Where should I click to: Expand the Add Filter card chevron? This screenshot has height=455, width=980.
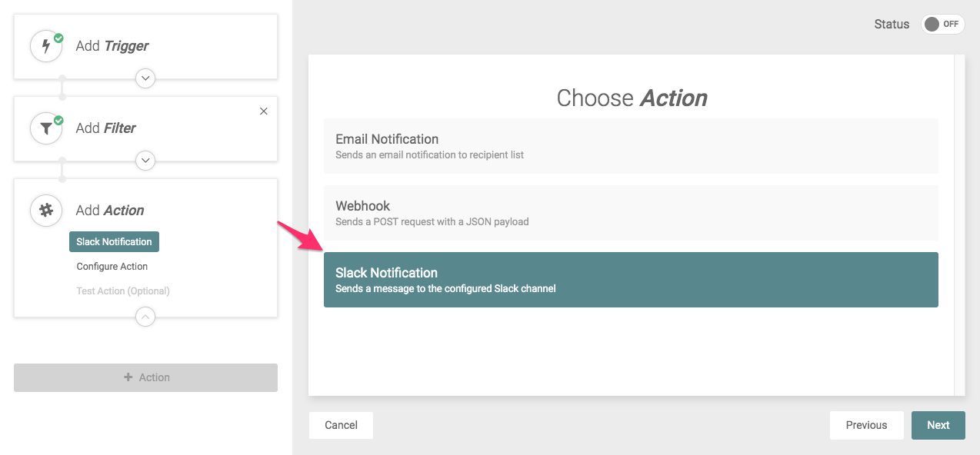[x=145, y=161]
